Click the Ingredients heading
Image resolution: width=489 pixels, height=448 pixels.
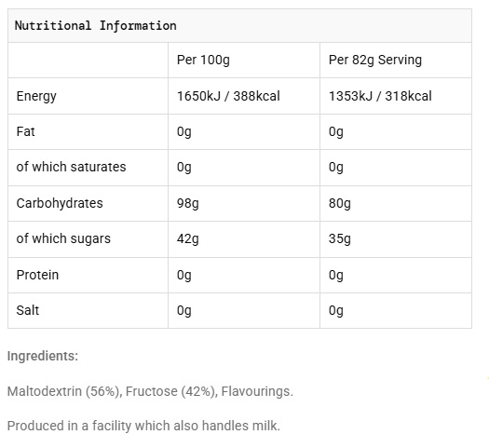click(x=43, y=356)
